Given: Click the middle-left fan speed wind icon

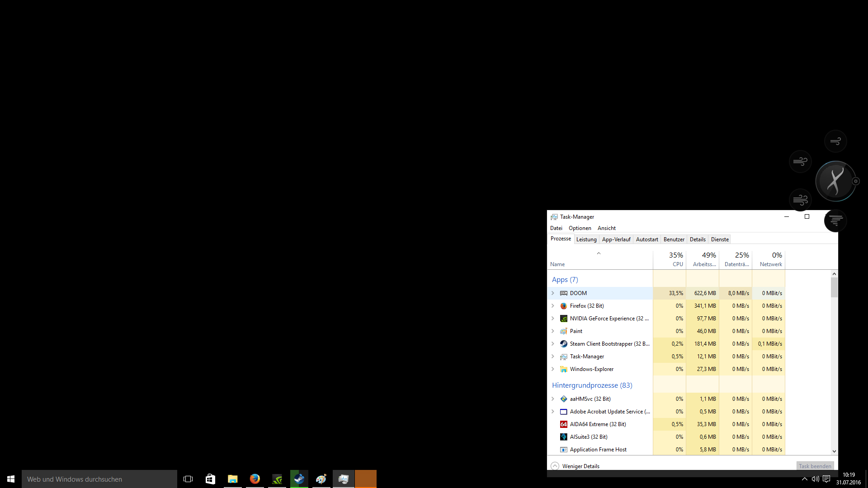Looking at the screenshot, I should tap(800, 161).
